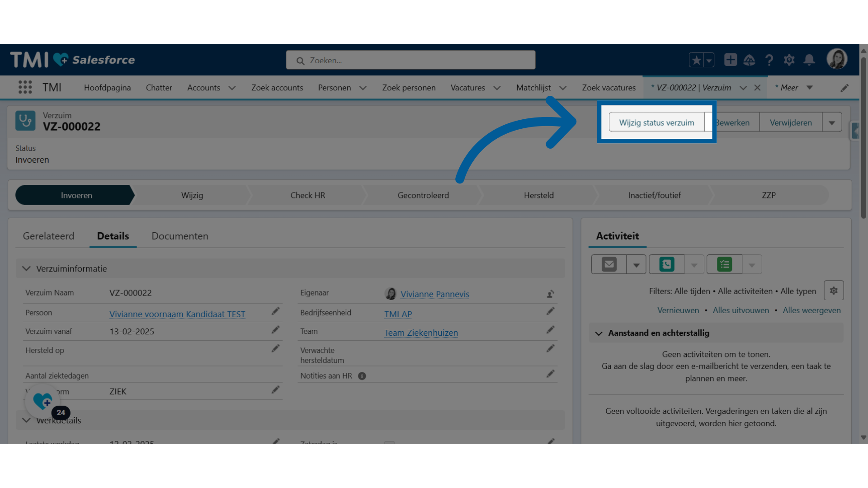The image size is (868, 488).
Task: Click the Verwijderen button
Action: pyautogui.click(x=791, y=122)
